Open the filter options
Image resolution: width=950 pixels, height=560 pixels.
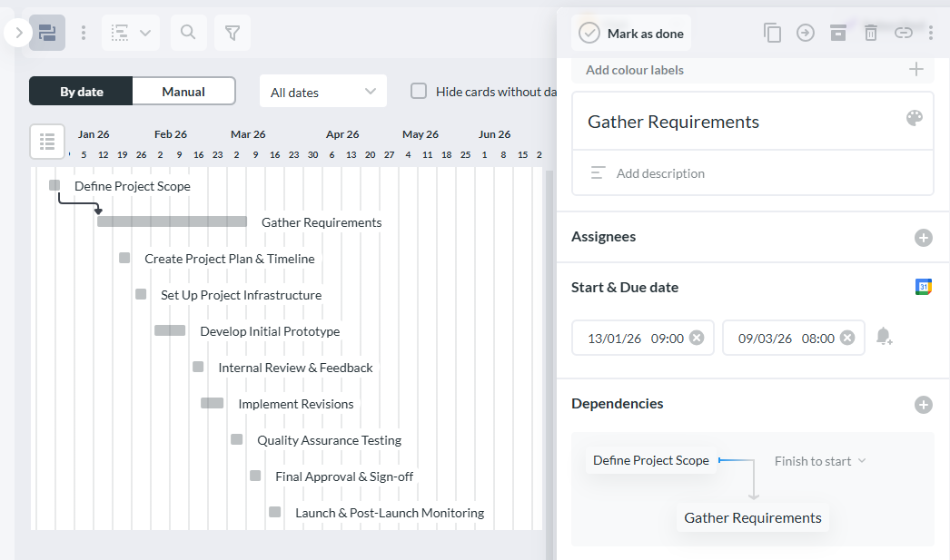pos(233,32)
